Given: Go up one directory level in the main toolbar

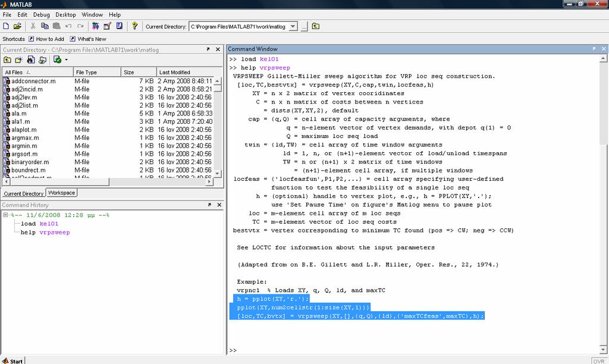Looking at the screenshot, I should pyautogui.click(x=316, y=26).
